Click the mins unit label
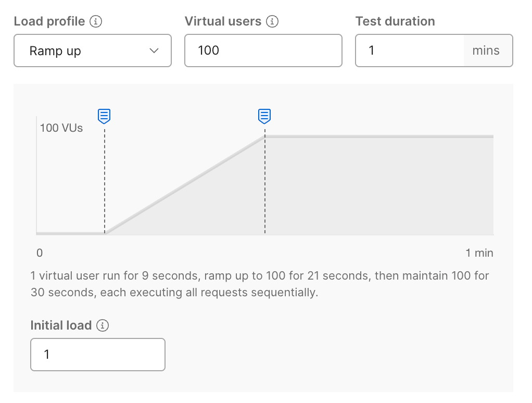The width and height of the screenshot is (532, 403). coord(486,51)
